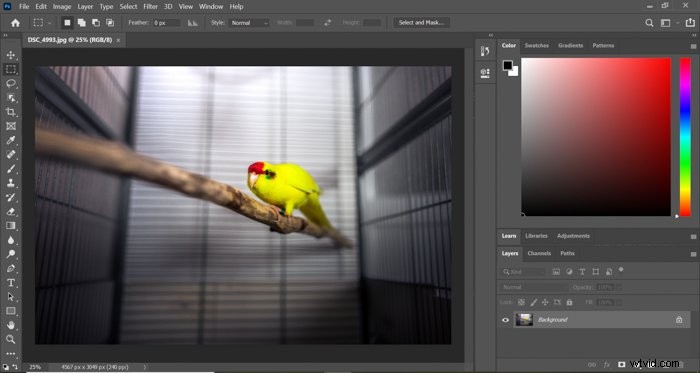
Task: Select the Clone Stamp tool
Action: 11,183
